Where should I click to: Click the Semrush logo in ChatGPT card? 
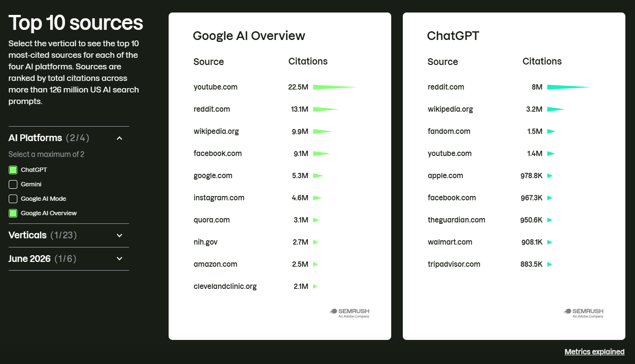click(x=583, y=313)
